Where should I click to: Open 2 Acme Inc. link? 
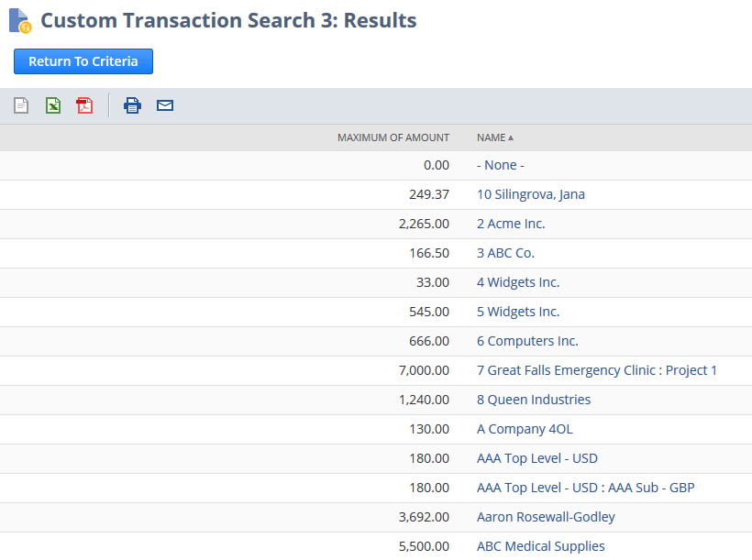[511, 224]
